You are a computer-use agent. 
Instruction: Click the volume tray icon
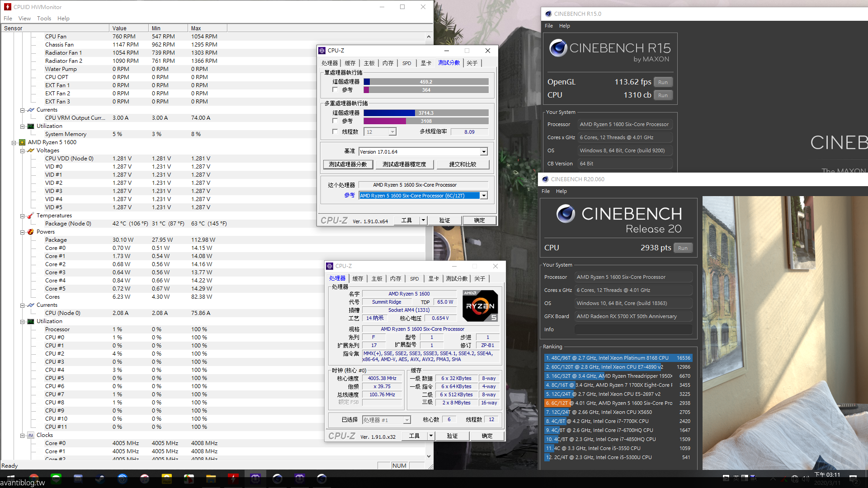click(806, 479)
